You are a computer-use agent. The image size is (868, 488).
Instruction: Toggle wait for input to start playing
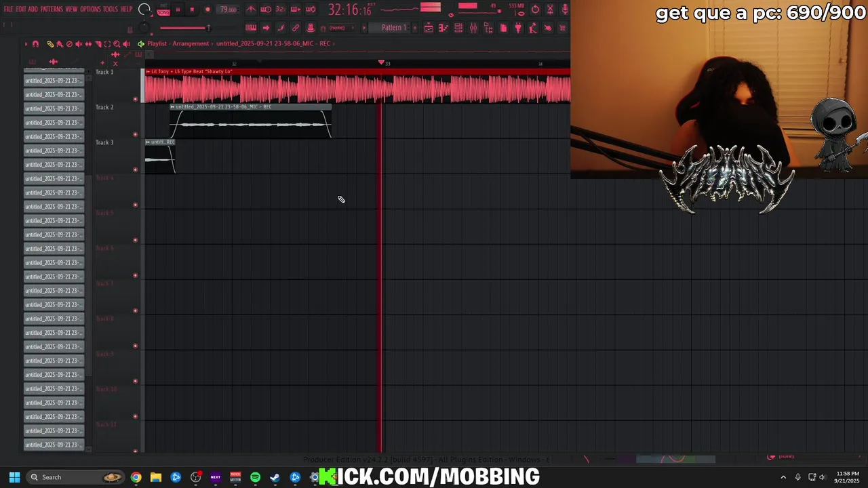click(266, 9)
